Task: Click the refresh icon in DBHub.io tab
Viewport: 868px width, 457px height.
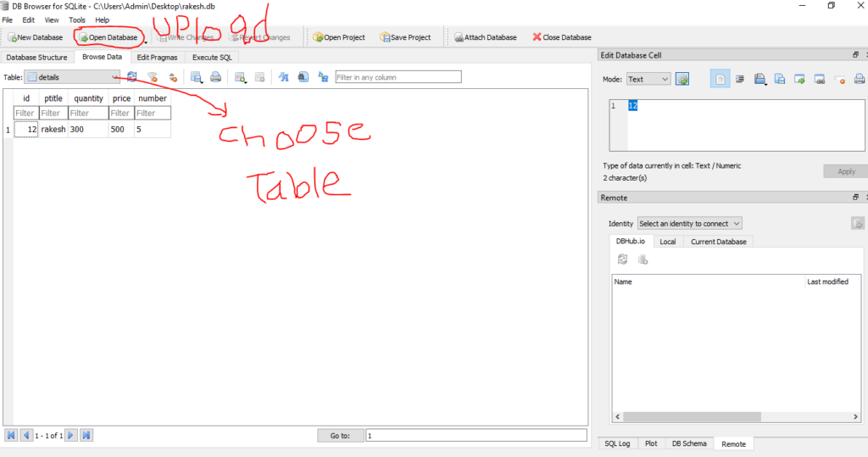Action: tap(623, 259)
